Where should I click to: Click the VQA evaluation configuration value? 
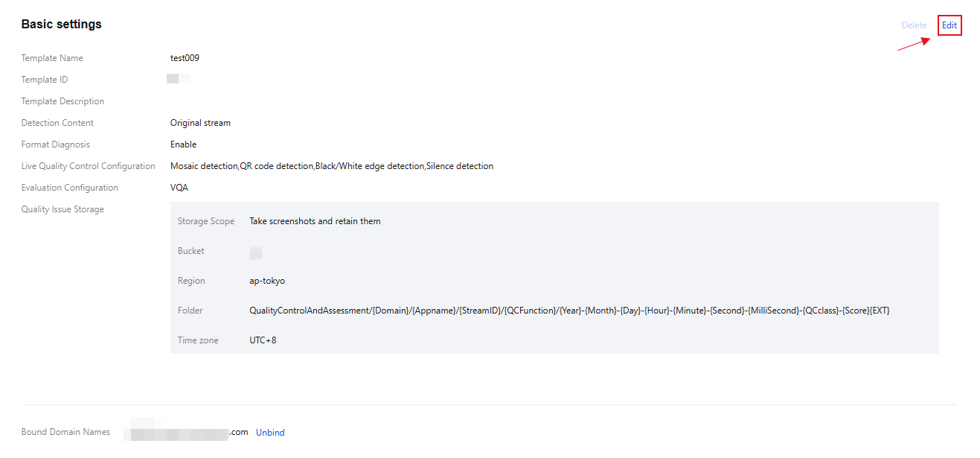179,188
